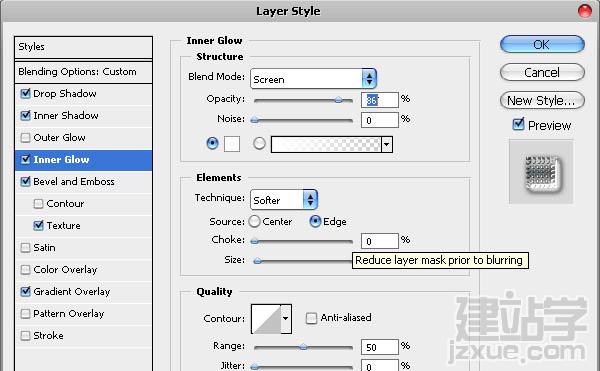Open the Satin settings entry
Image resolution: width=600 pixels, height=371 pixels.
coord(44,248)
